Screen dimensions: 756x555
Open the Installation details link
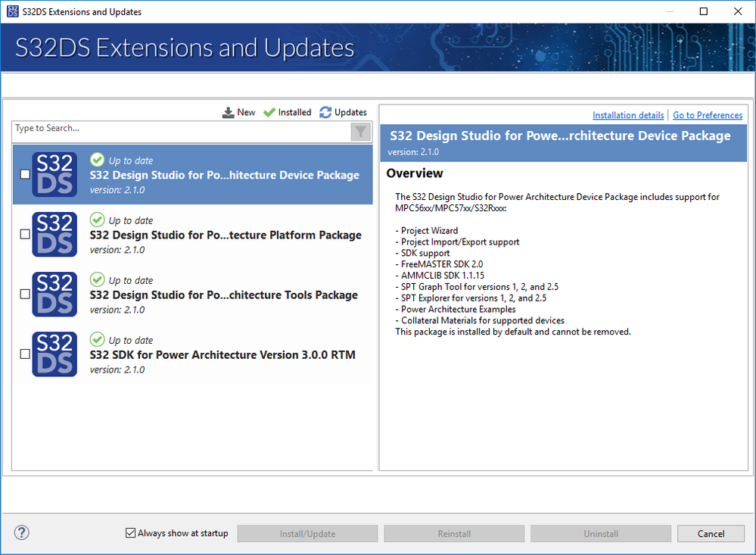[x=628, y=115]
